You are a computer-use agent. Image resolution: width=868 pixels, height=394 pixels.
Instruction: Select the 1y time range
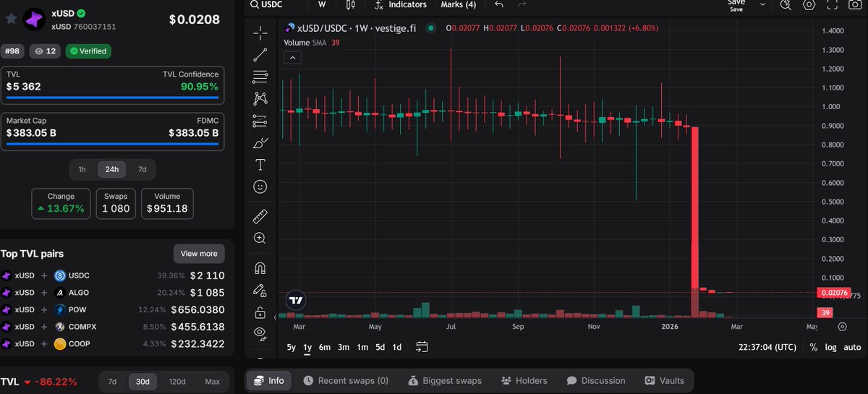(x=307, y=347)
